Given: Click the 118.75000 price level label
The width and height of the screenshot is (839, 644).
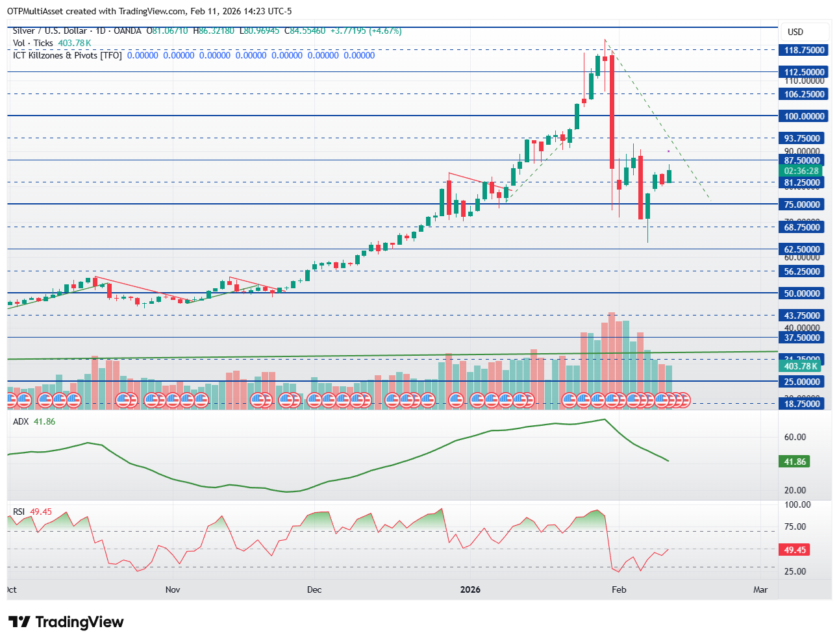Looking at the screenshot, I should tap(804, 50).
